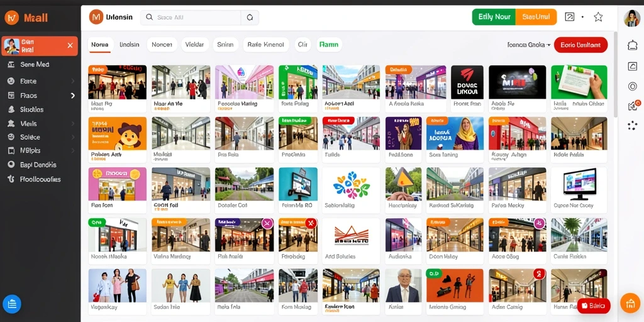Select the Snirn filter chip
The image size is (644, 322).
pyautogui.click(x=226, y=45)
